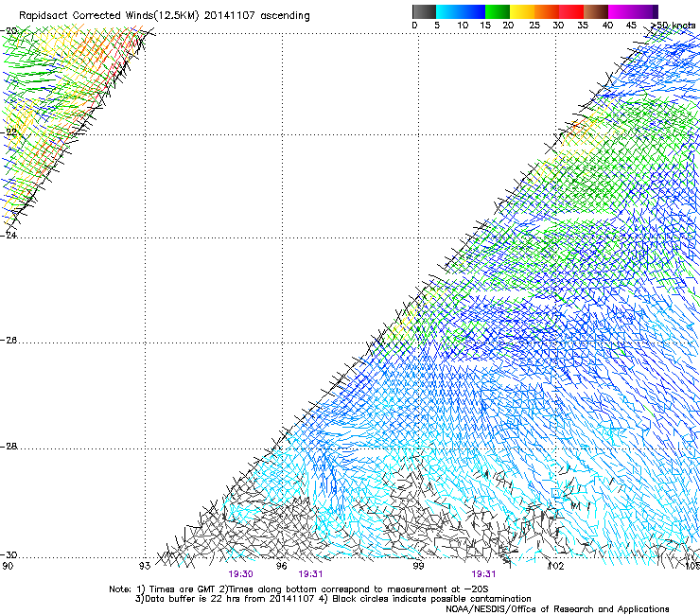Click the latitude label -28
The width and height of the screenshot is (700, 615).
click(9, 447)
